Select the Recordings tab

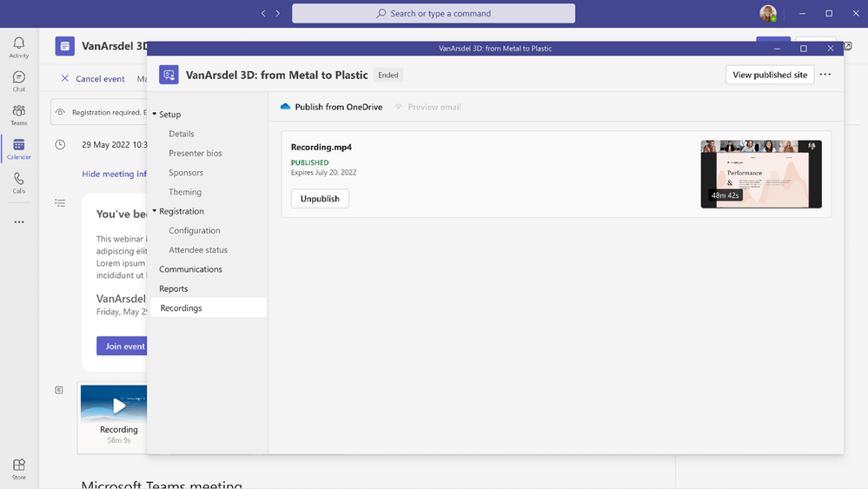coord(181,308)
